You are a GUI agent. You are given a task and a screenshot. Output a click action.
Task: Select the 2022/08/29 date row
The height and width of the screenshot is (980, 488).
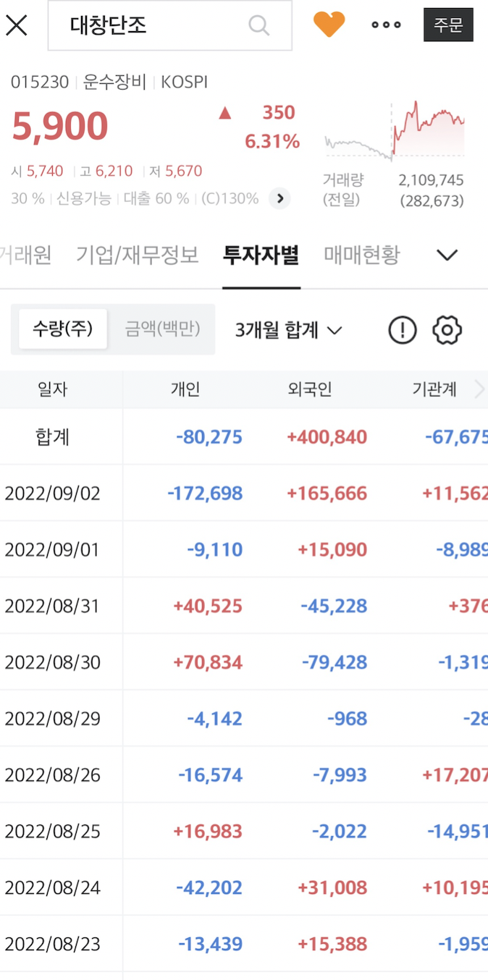click(x=244, y=719)
